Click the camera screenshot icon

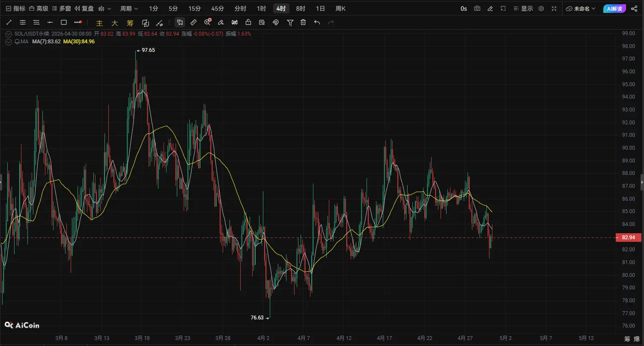click(477, 9)
